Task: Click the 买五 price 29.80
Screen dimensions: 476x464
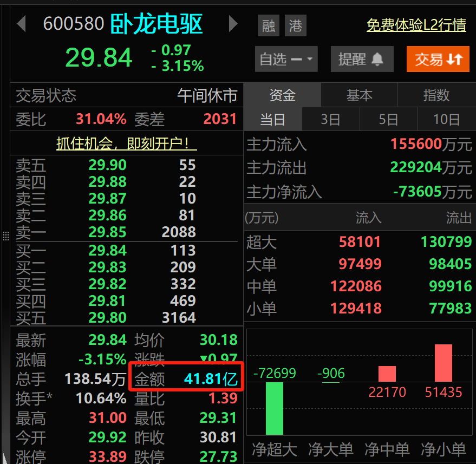Action: pos(107,318)
